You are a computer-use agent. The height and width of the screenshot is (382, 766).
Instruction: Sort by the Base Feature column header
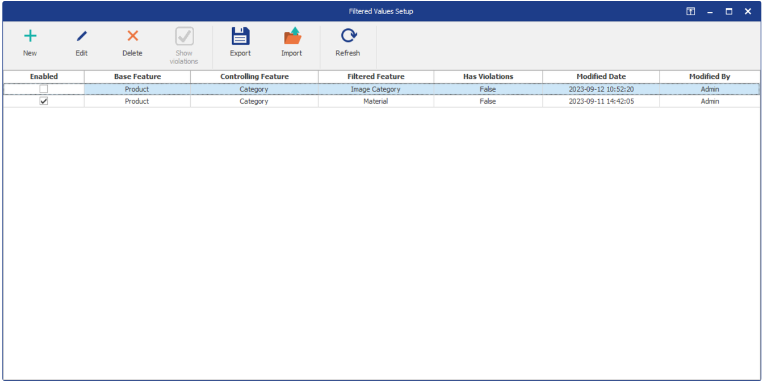point(137,77)
